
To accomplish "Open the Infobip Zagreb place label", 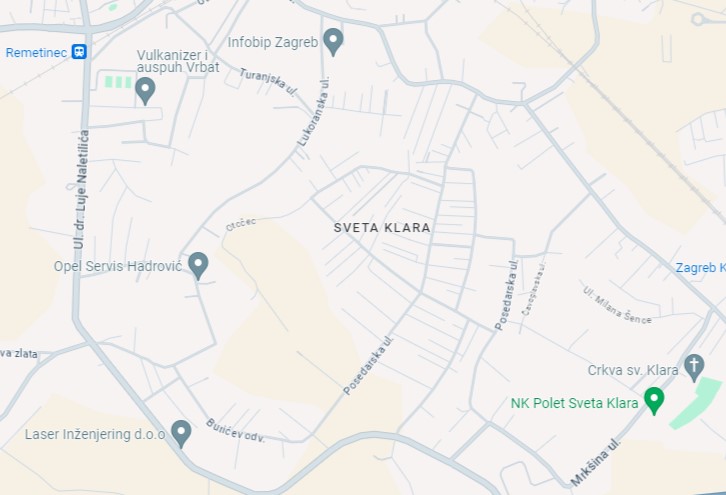I will [x=273, y=42].
